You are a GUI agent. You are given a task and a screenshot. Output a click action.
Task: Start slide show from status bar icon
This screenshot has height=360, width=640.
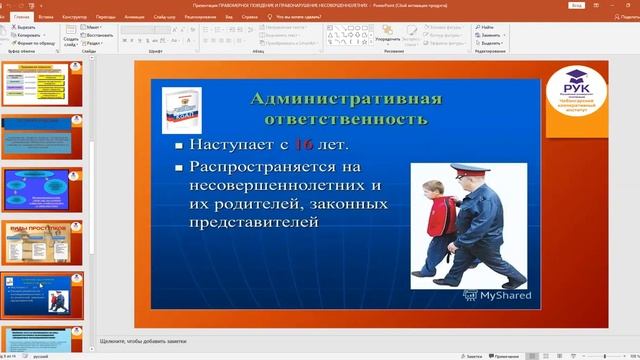click(573, 356)
